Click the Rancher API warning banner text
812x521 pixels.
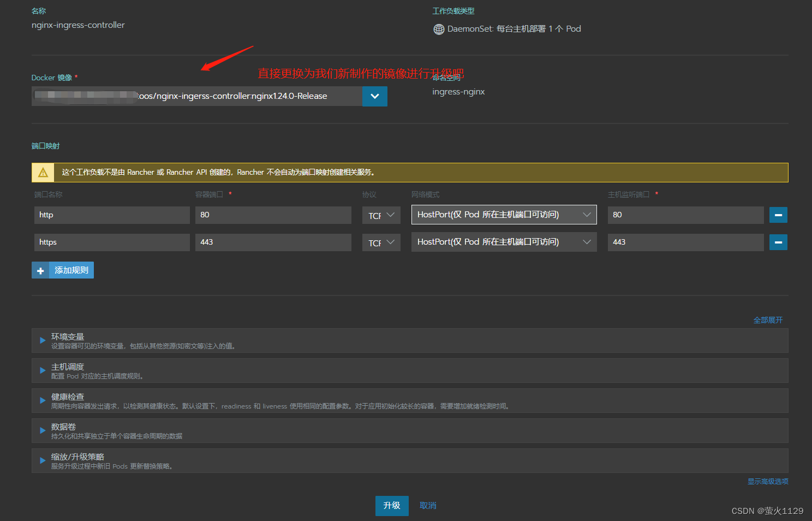[218, 173]
